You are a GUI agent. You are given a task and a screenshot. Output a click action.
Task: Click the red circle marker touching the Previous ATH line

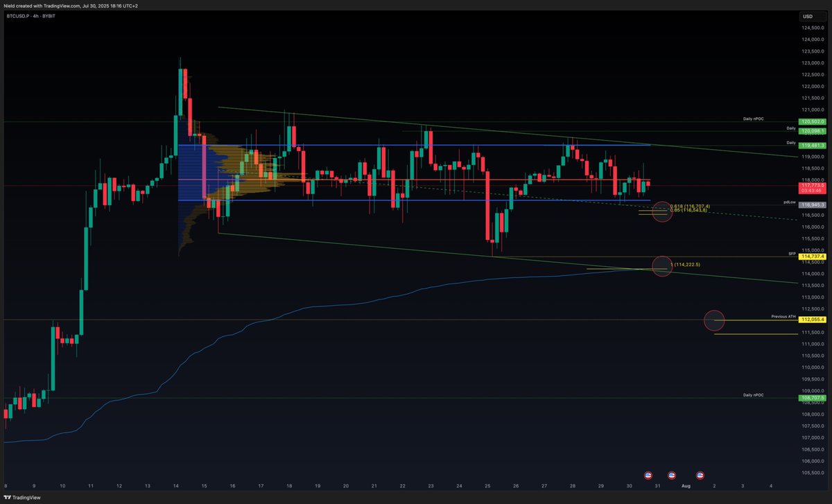[x=714, y=320]
